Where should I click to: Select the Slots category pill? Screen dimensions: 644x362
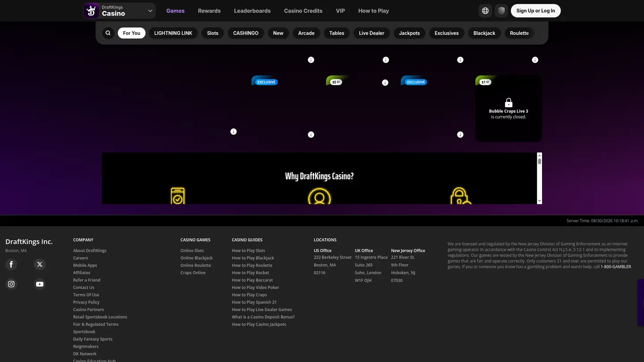(213, 33)
